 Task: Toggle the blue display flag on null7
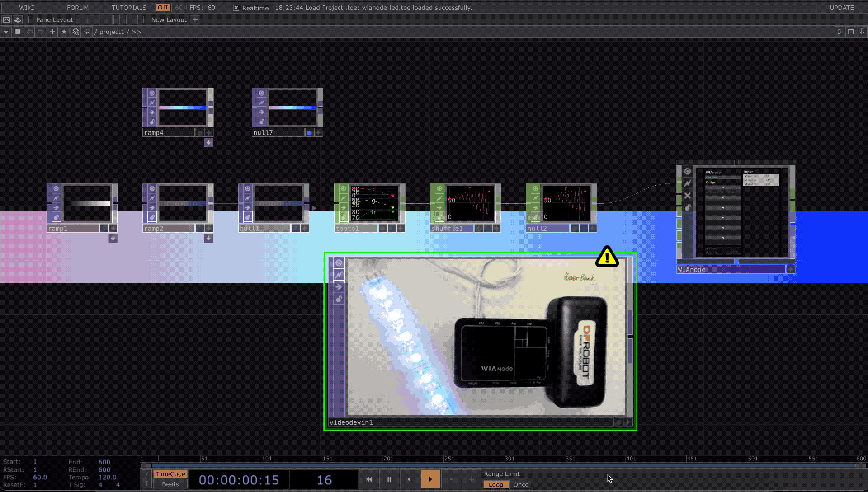[x=309, y=133]
